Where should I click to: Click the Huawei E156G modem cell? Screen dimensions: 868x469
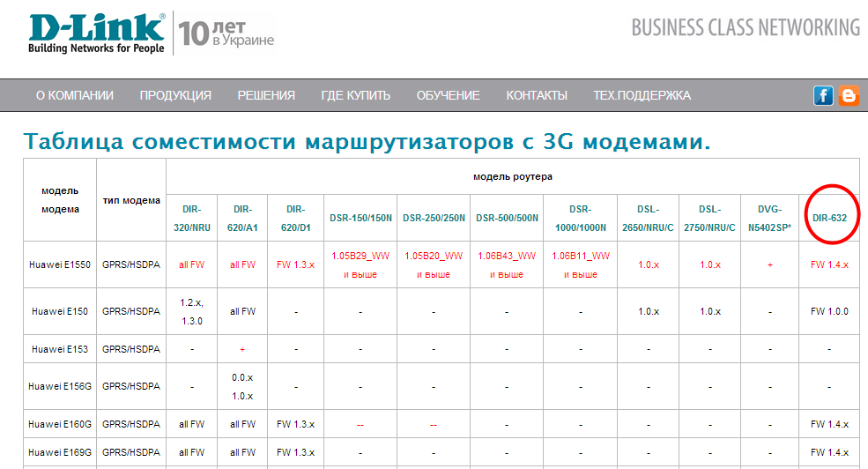(60, 386)
